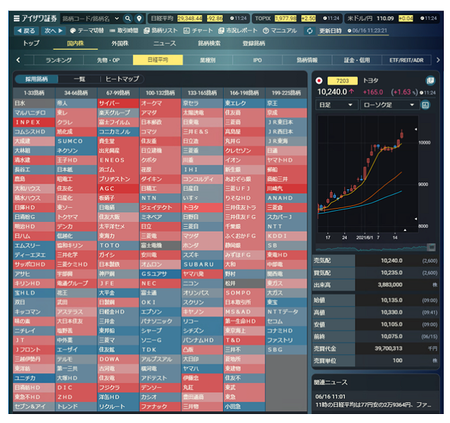Image resolution: width=450 pixels, height=423 pixels.
Task: Select the SBG heatmap cell
Action: click(x=286, y=350)
